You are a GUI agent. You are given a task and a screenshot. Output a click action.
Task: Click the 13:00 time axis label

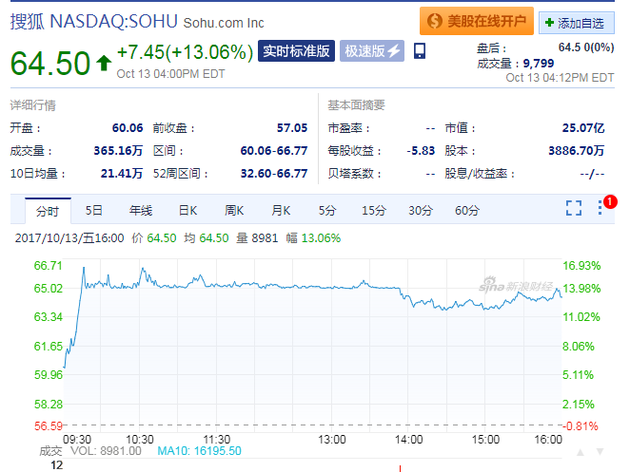[x=332, y=439]
